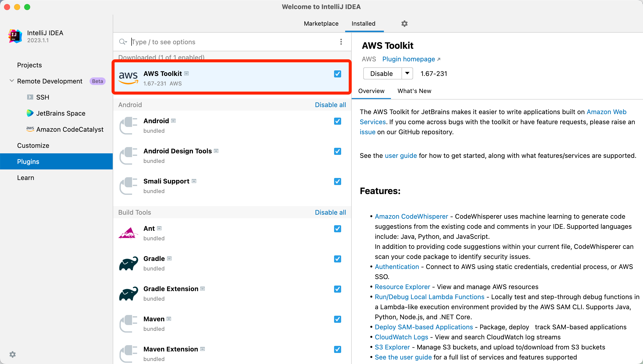This screenshot has height=364, width=643.
Task: Open Customize in the sidebar
Action: (33, 146)
